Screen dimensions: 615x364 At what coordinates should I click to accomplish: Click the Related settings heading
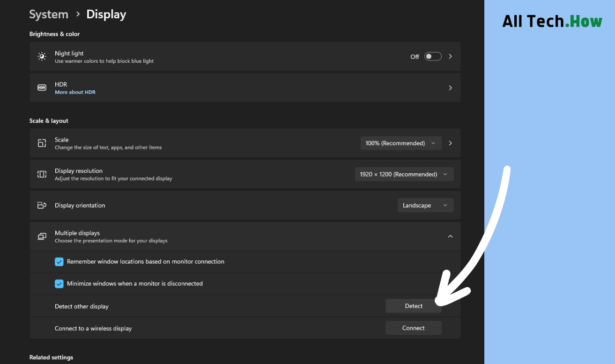coord(51,357)
